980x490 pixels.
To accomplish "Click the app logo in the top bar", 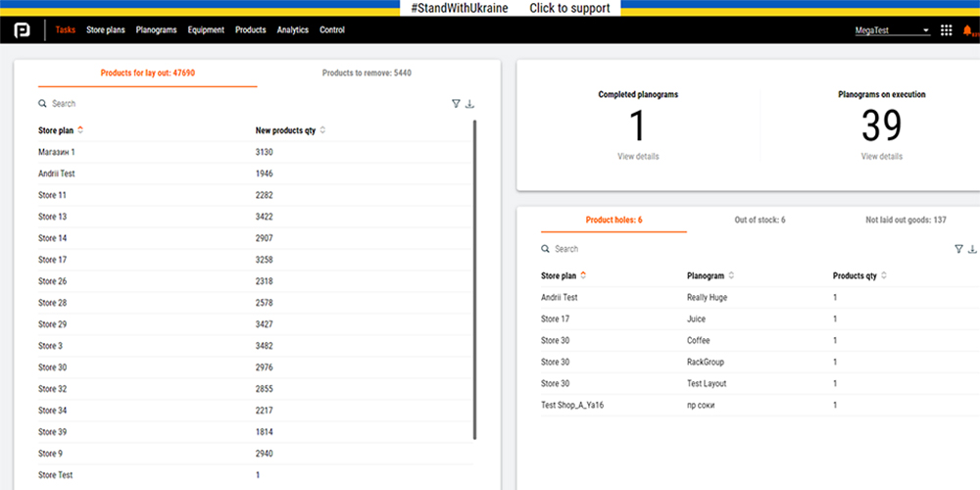I will pyautogui.click(x=22, y=30).
